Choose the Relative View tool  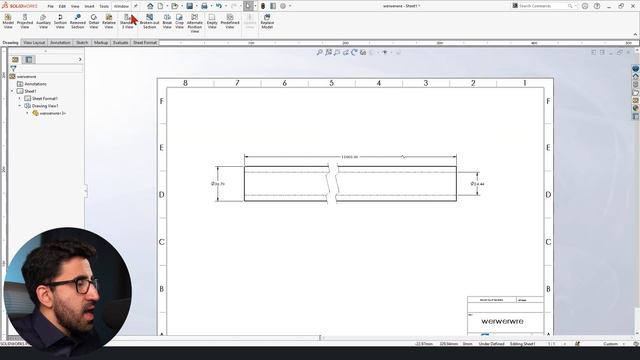point(109,21)
